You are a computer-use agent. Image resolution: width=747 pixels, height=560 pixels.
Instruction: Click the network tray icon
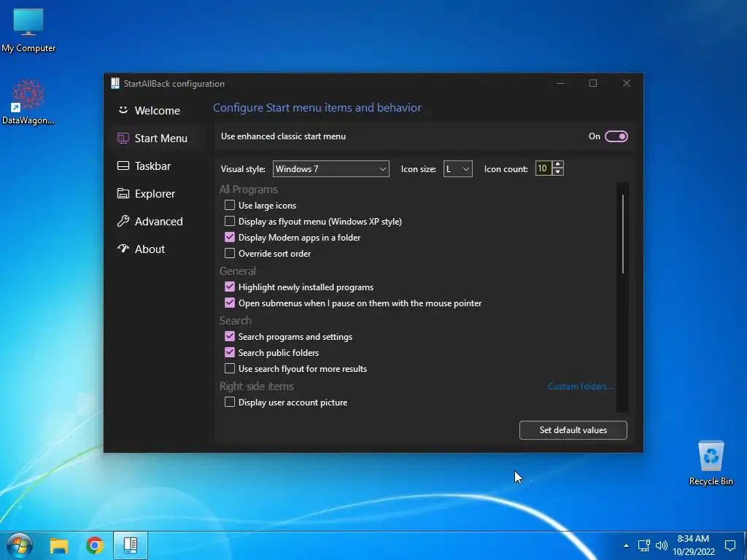click(643, 545)
